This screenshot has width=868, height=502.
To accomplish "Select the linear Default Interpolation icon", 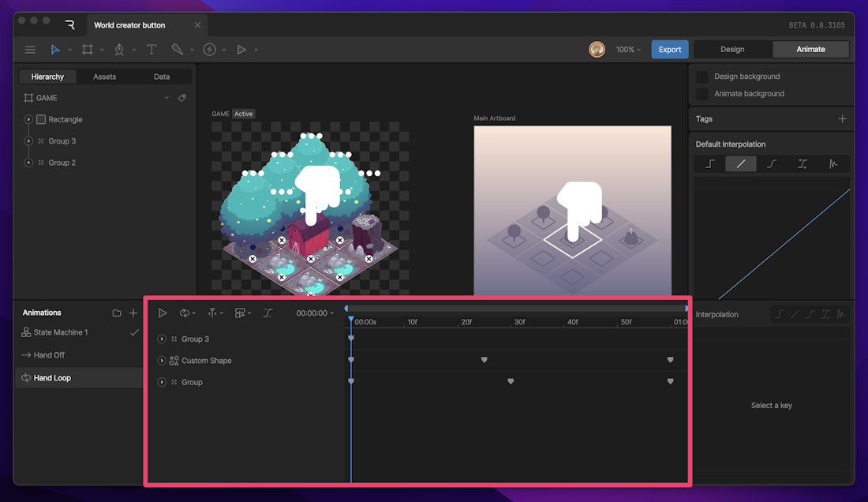I will tap(740, 163).
